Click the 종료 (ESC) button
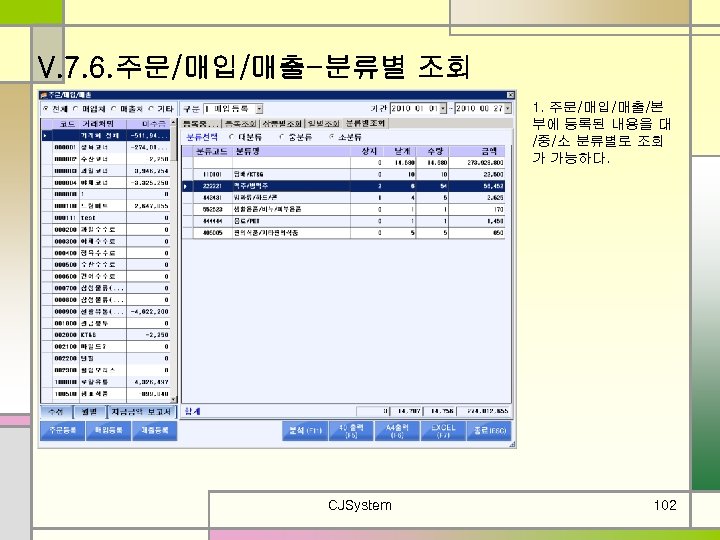Viewport: 720px width, 540px height. pos(489,431)
